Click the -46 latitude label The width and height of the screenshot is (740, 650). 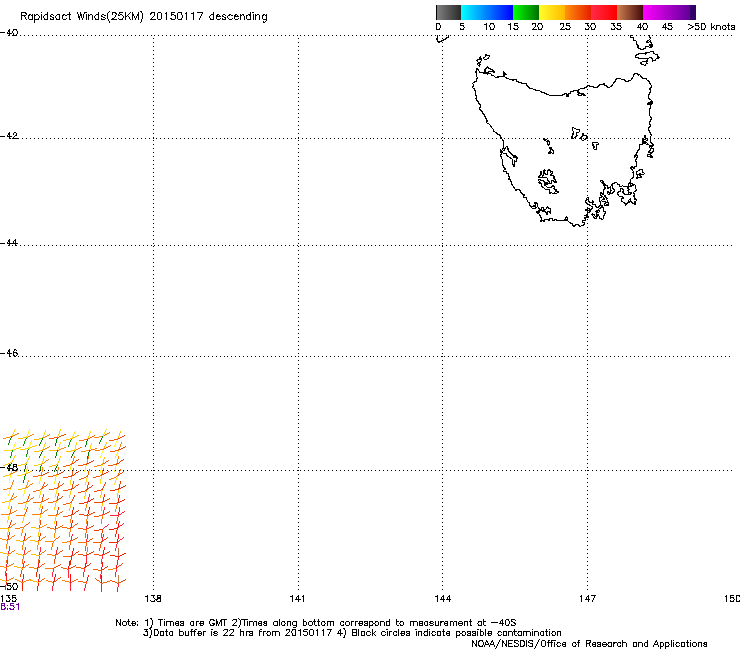coord(9,353)
